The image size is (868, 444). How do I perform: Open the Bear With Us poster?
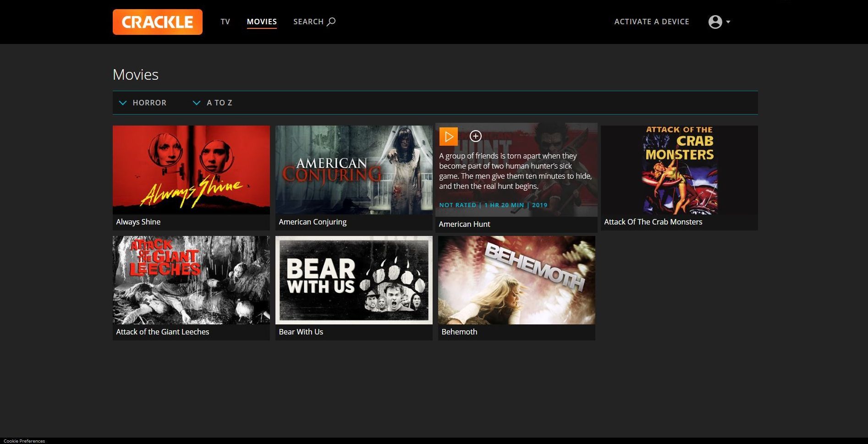354,280
